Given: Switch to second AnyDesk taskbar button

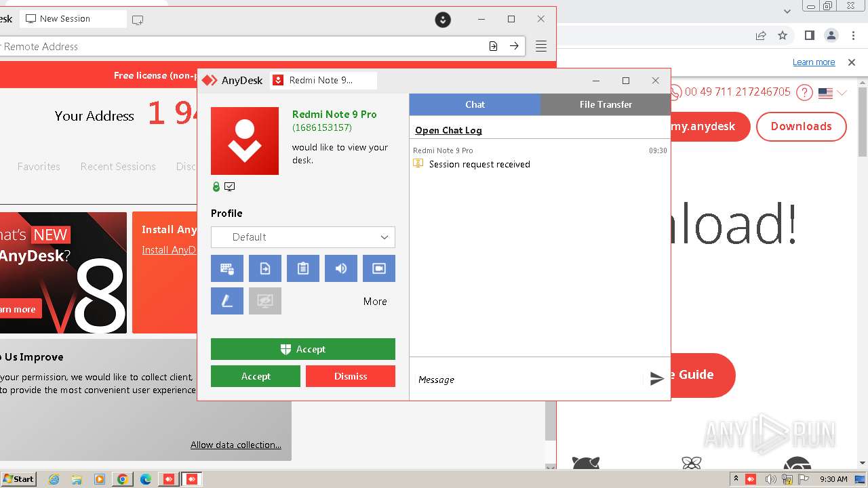Looking at the screenshot, I should [x=192, y=479].
